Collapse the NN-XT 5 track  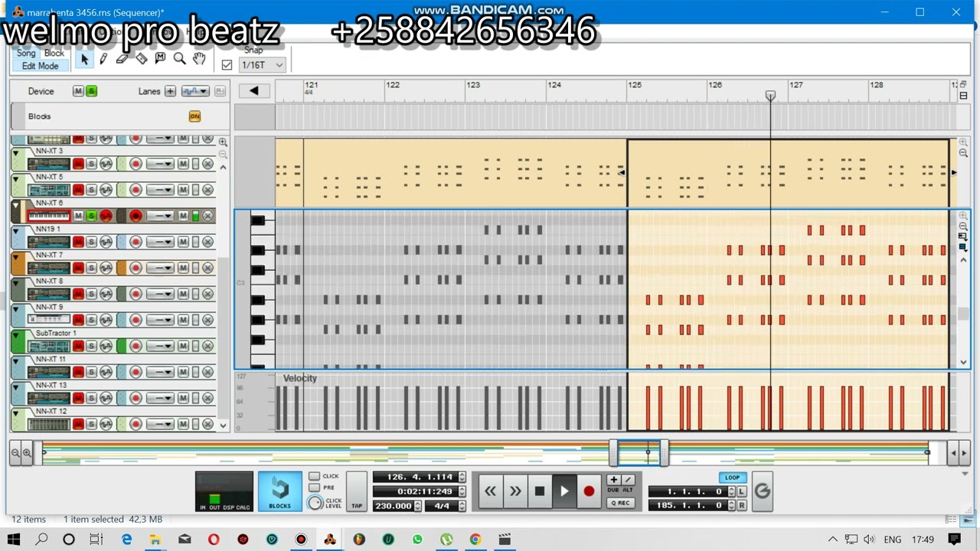click(x=15, y=179)
